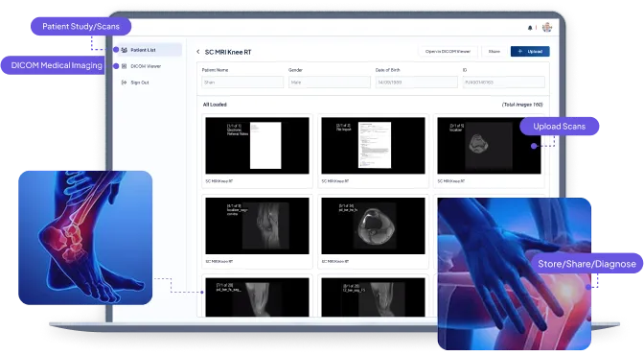The height and width of the screenshot is (355, 644).
Task: Open the user profile avatar
Action: (547, 27)
